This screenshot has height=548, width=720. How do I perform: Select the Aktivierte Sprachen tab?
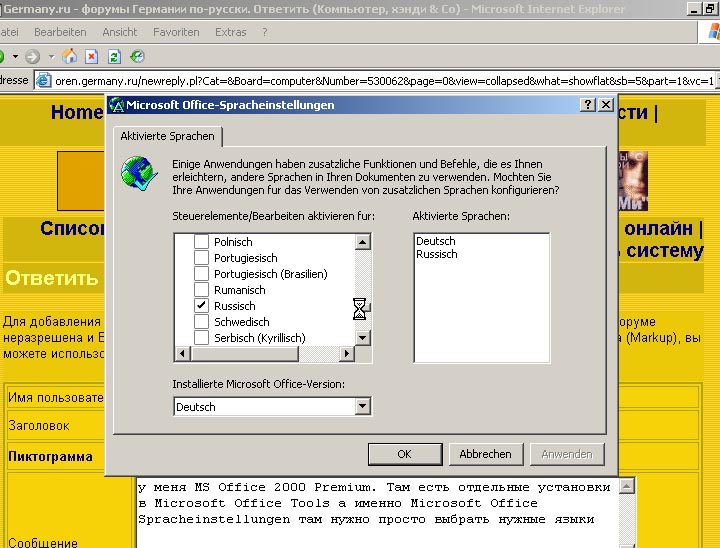tap(167, 136)
